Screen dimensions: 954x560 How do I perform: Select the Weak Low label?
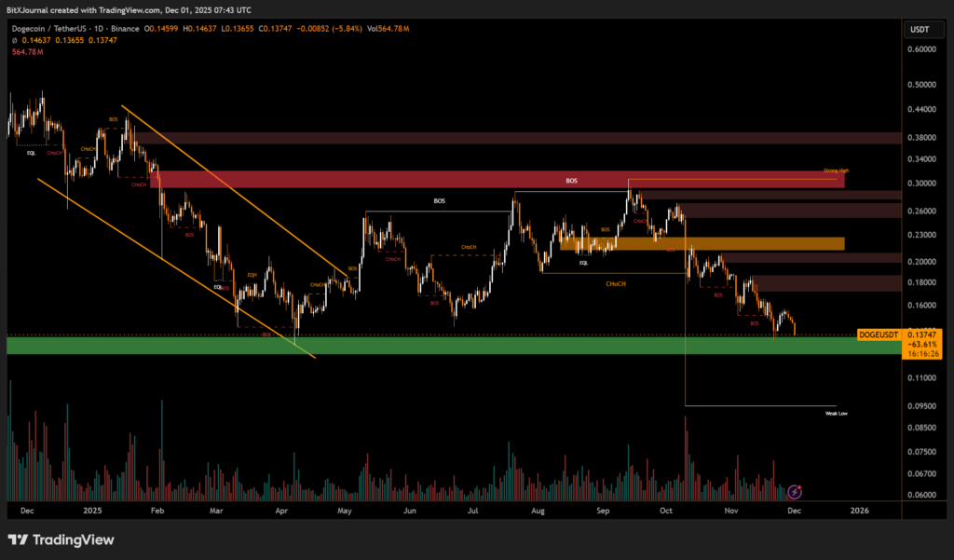coord(836,412)
